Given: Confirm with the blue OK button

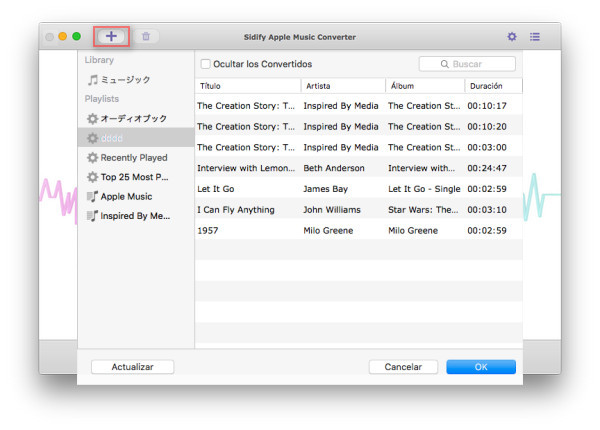Looking at the screenshot, I should (481, 367).
